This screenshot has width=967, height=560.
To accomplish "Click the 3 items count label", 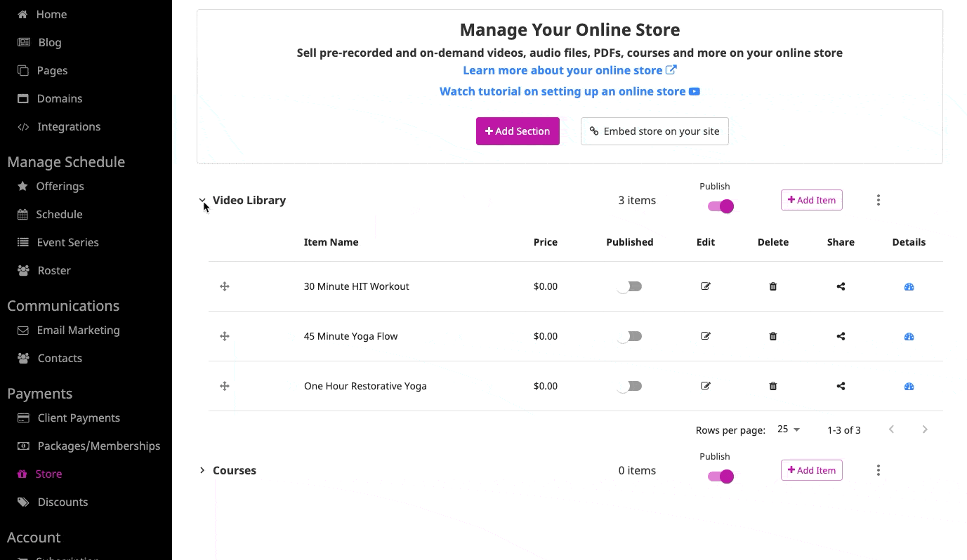I will pos(637,200).
